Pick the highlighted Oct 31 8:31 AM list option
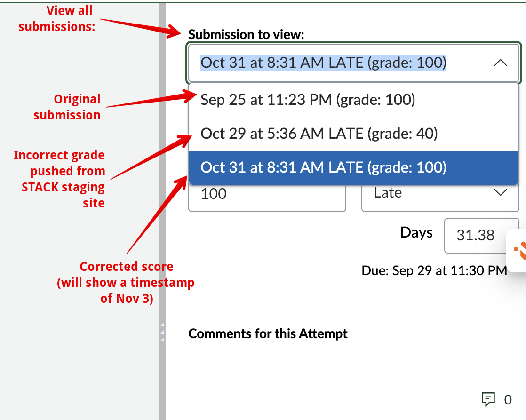 (x=323, y=167)
